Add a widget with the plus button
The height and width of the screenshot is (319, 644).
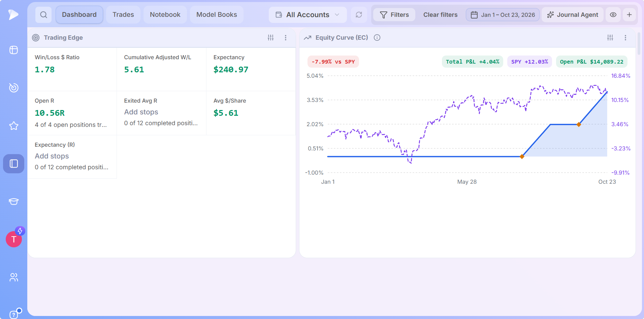(x=629, y=15)
